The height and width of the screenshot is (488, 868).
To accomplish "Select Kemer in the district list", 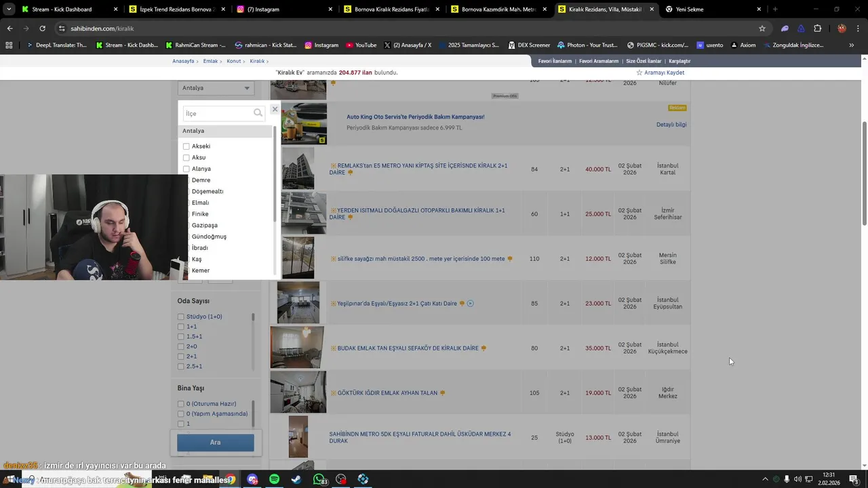I will pyautogui.click(x=201, y=270).
